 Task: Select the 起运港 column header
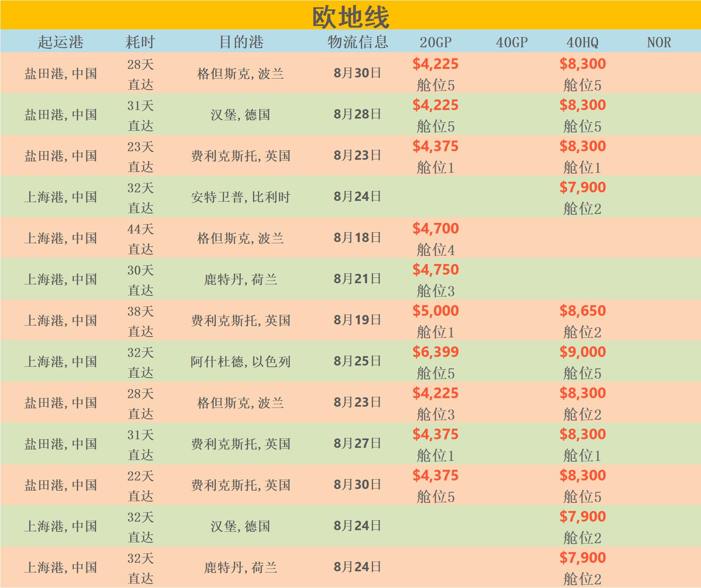(x=61, y=42)
